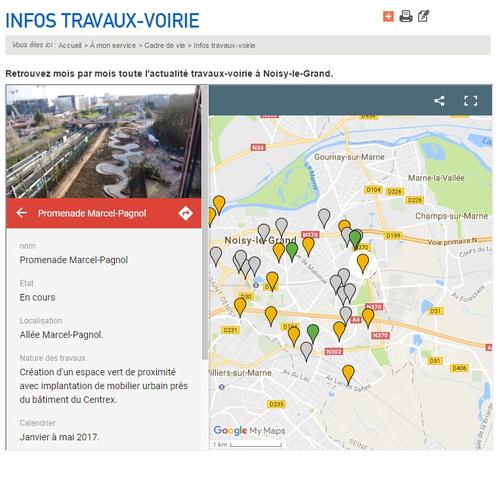Go back with the arrow beside Promenade Marcel-Pagnol

[x=22, y=213]
